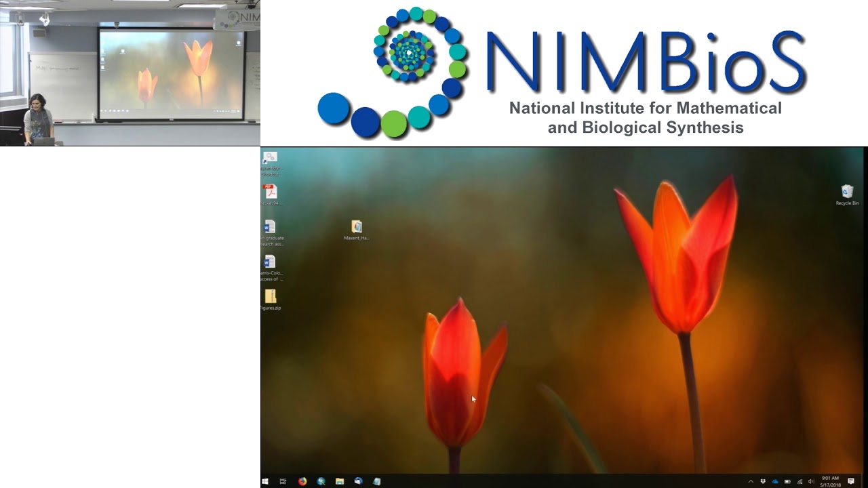Open the clock showing 9:01 AM
This screenshot has height=488, width=868.
(830, 481)
